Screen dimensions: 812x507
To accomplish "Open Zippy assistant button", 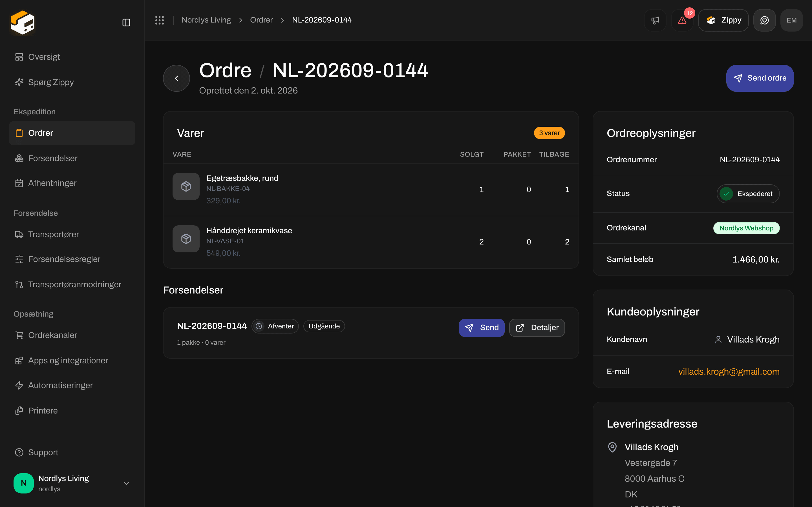I will point(723,20).
